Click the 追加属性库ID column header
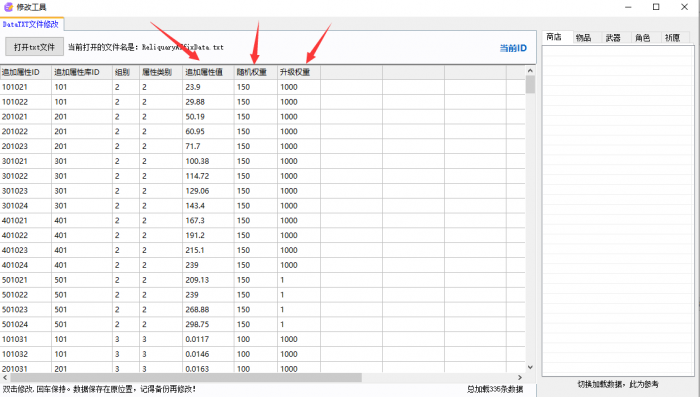Image resolution: width=700 pixels, height=397 pixels. click(x=82, y=72)
